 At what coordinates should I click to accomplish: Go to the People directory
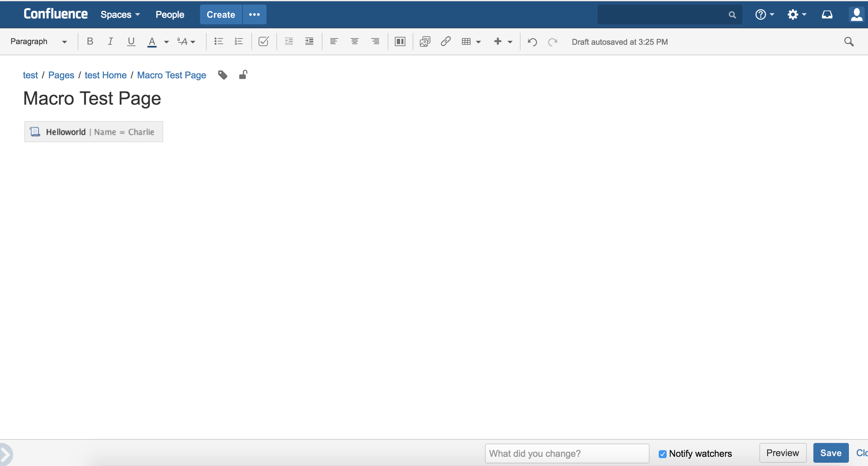169,14
